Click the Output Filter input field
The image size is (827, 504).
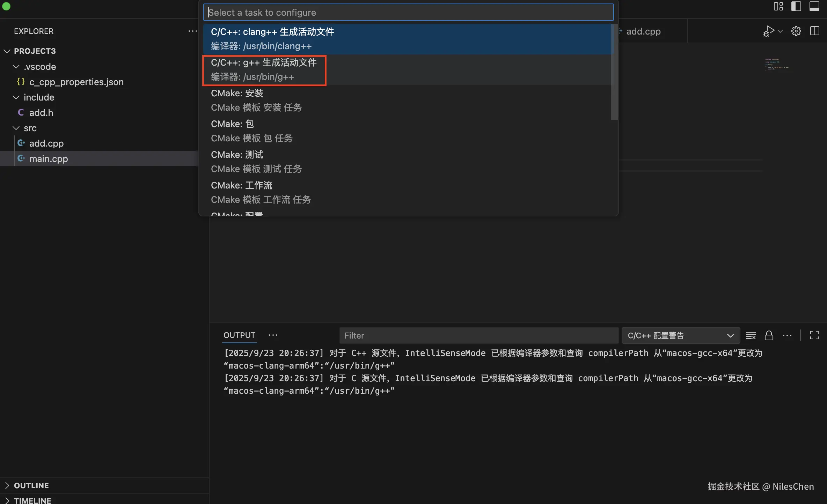478,335
